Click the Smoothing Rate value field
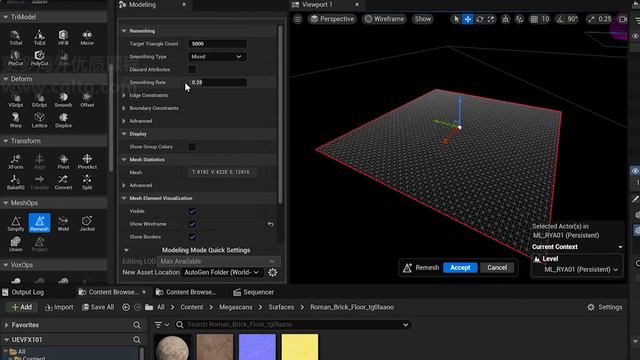Viewport: 640px width, 360px height. point(217,82)
